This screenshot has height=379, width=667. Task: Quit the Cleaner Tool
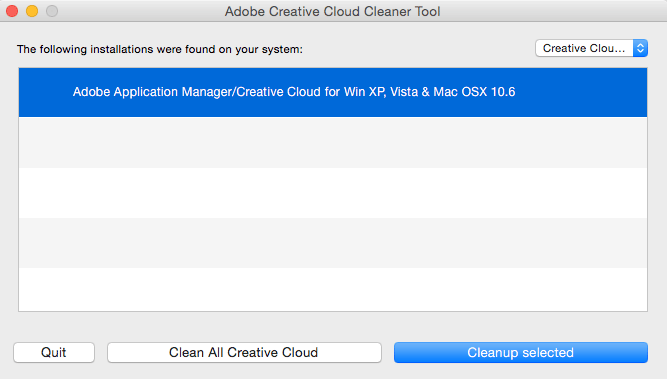[54, 352]
